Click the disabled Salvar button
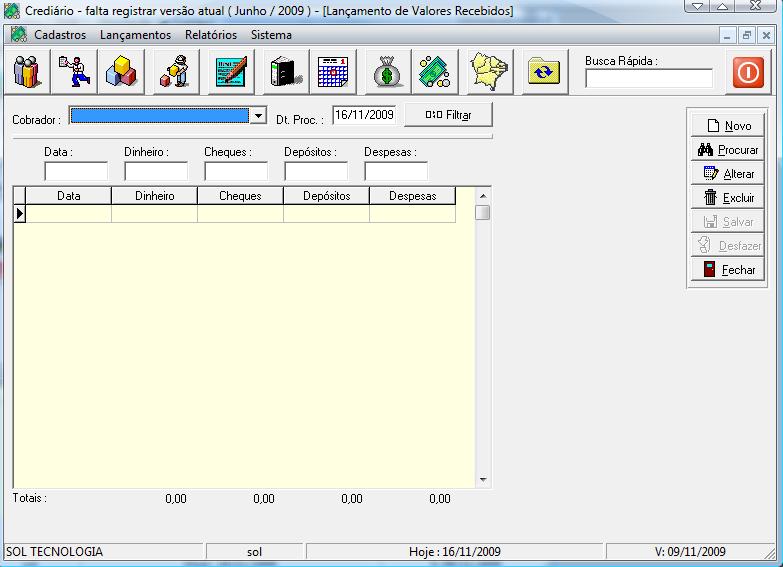783x567 pixels. pos(728,221)
